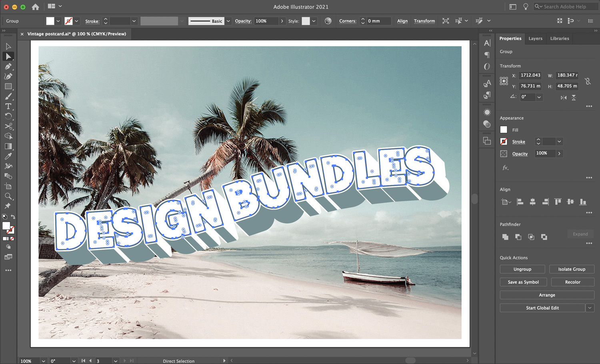Image resolution: width=600 pixels, height=364 pixels.
Task: Select the Gradient tool
Action: click(x=8, y=146)
